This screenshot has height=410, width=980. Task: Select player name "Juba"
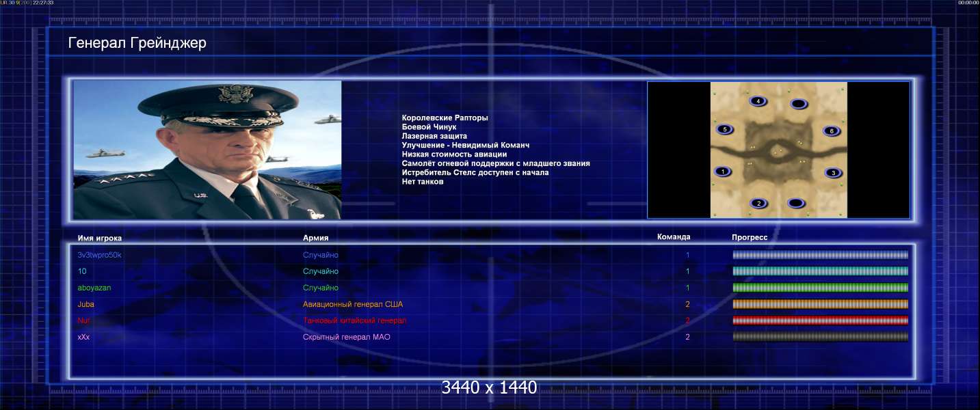click(86, 304)
